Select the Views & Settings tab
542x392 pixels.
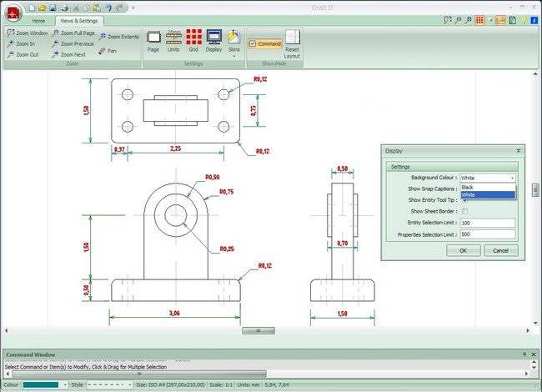click(x=78, y=20)
